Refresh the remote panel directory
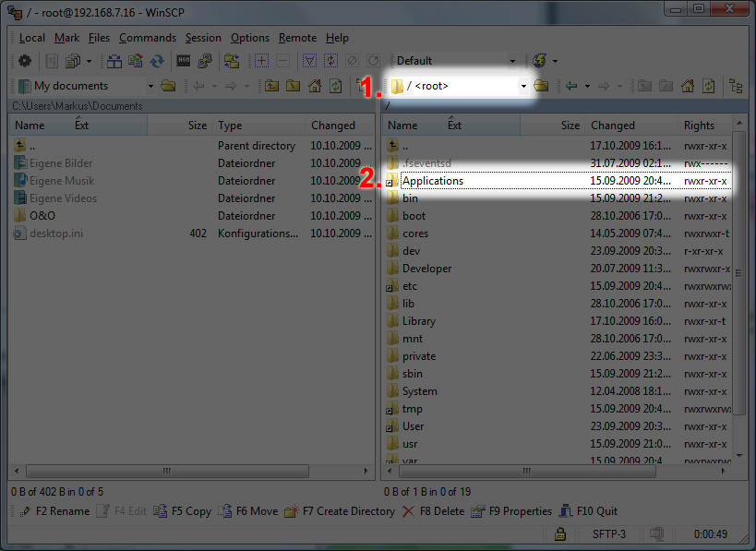756x551 pixels. pyautogui.click(x=709, y=86)
